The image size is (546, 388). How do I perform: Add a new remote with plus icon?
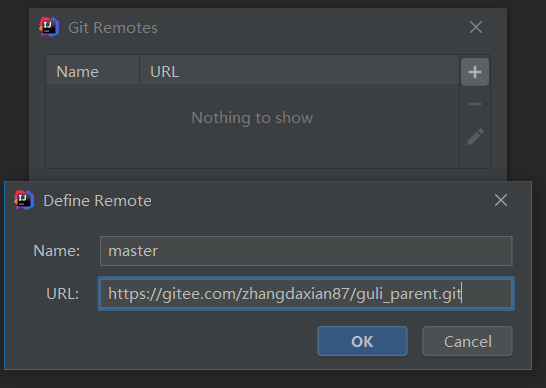pos(475,72)
